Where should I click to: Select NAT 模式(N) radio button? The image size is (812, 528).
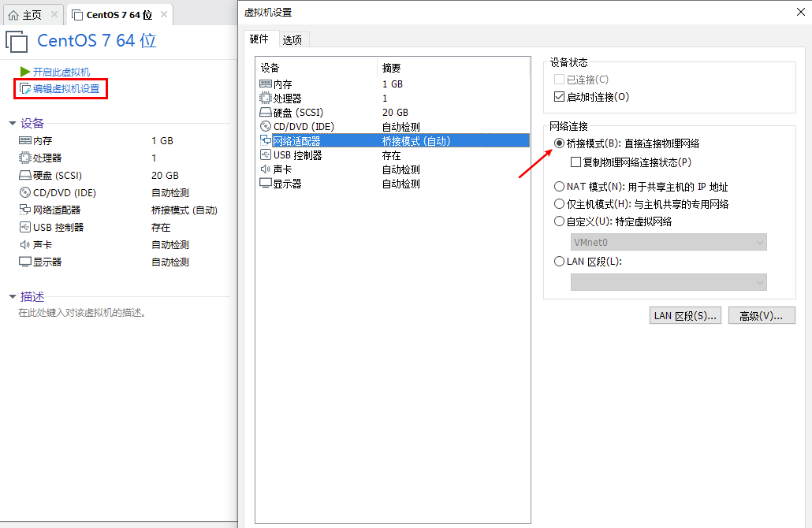(x=559, y=186)
